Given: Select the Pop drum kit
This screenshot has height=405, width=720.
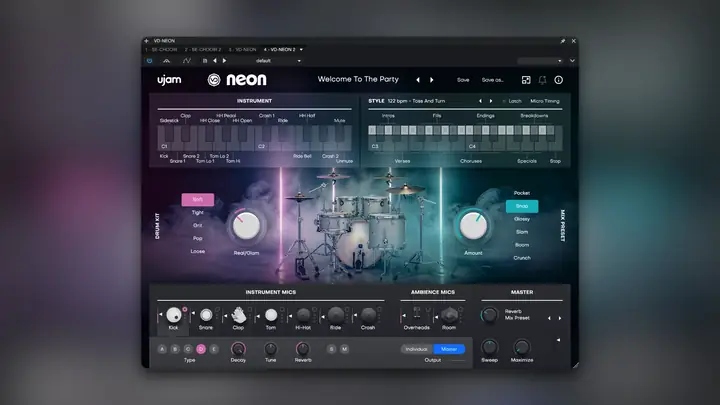Looking at the screenshot, I should 198,238.
